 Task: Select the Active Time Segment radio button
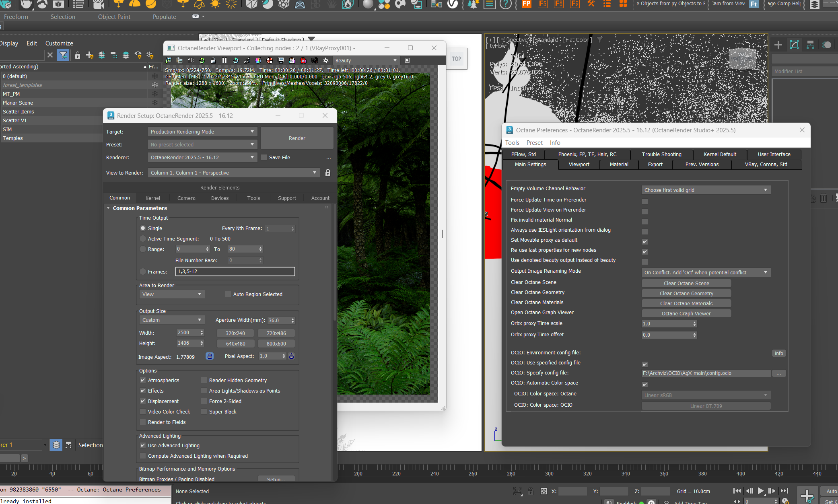point(143,239)
